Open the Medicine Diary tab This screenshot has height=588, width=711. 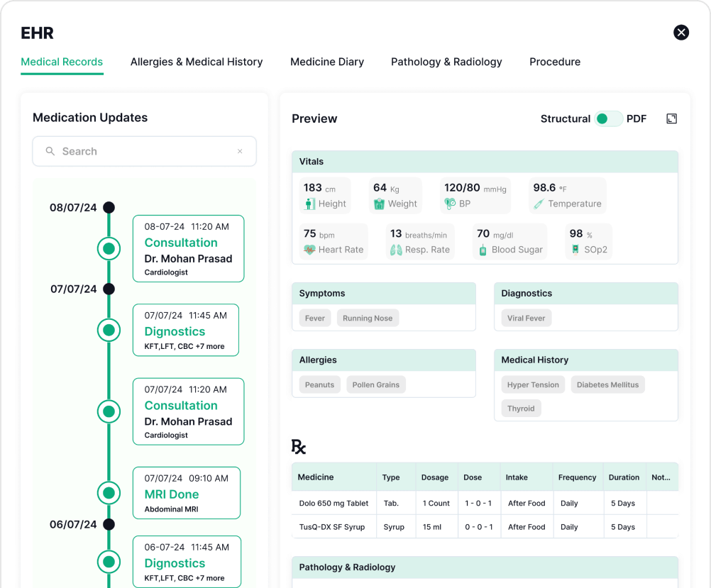point(327,62)
